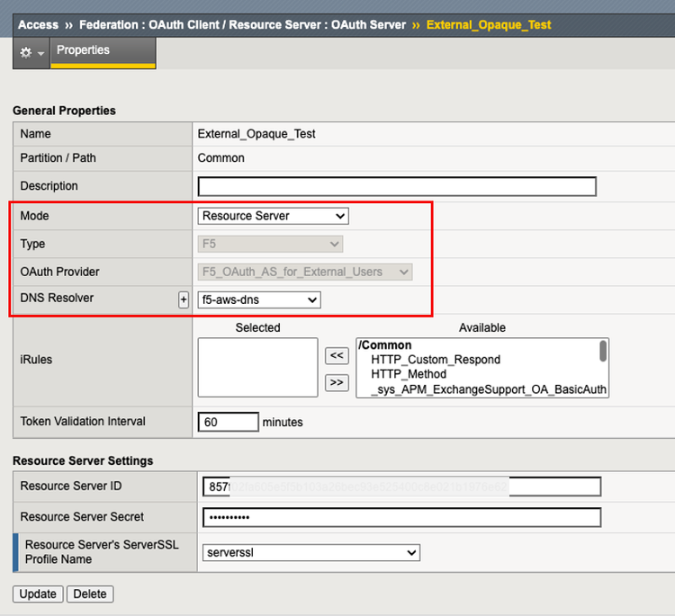Open the gear settings menu
The image size is (675, 616).
pyautogui.click(x=31, y=53)
